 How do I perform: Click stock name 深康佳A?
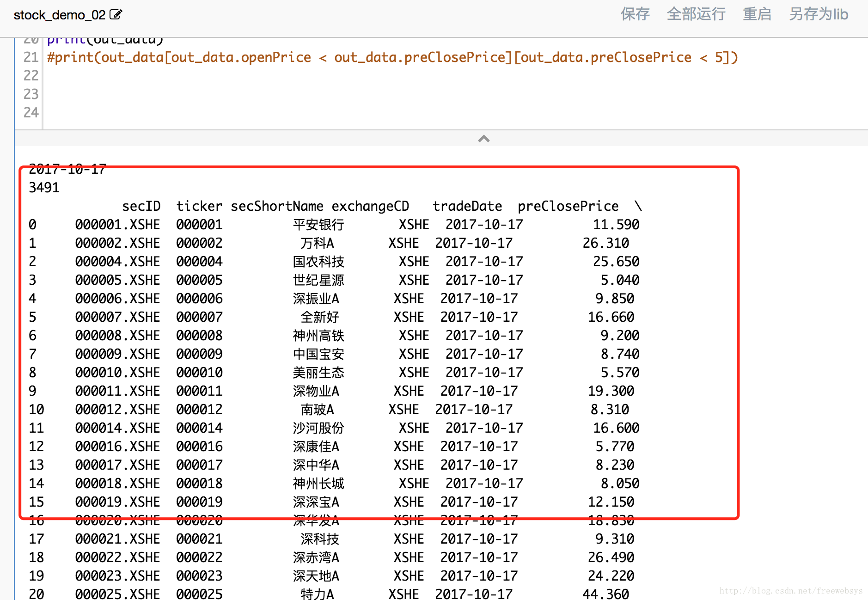(x=316, y=447)
